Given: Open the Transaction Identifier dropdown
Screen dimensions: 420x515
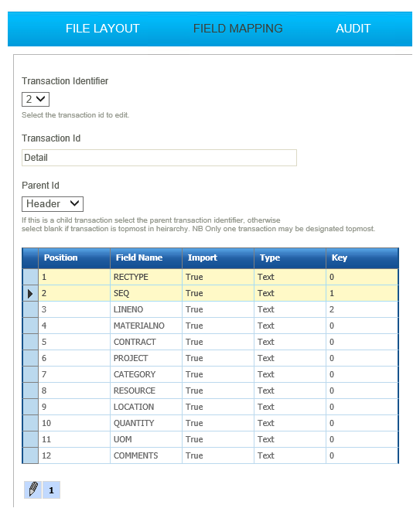Looking at the screenshot, I should pos(36,99).
